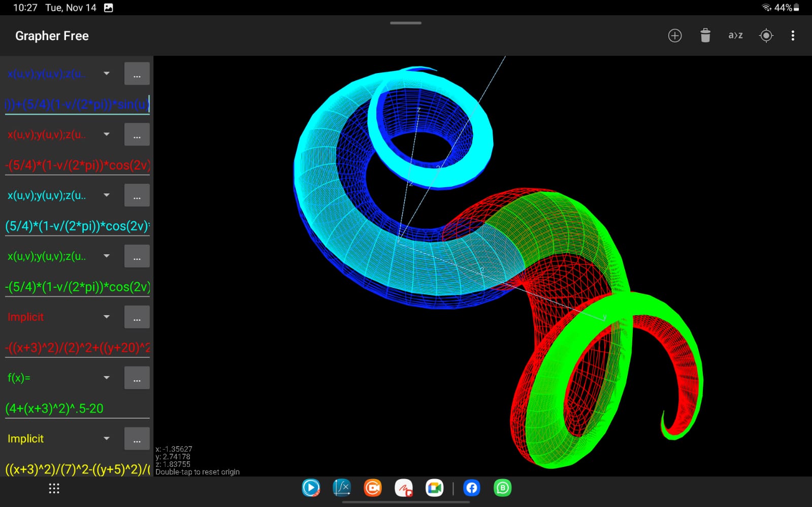Tap the add function plus icon
This screenshot has width=812, height=507.
(674, 36)
